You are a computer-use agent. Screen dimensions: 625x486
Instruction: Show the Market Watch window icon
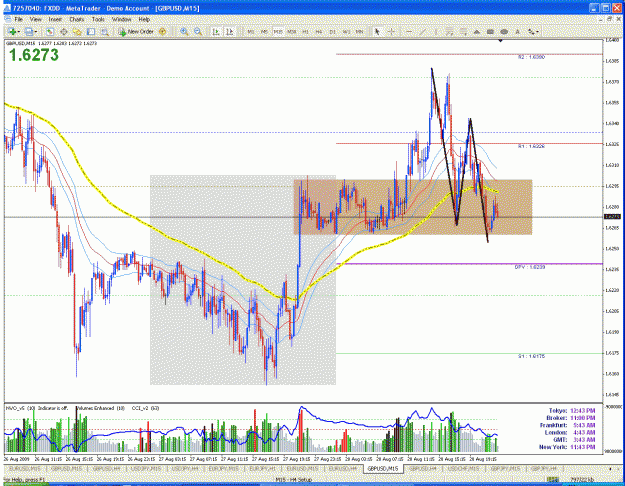click(x=50, y=31)
